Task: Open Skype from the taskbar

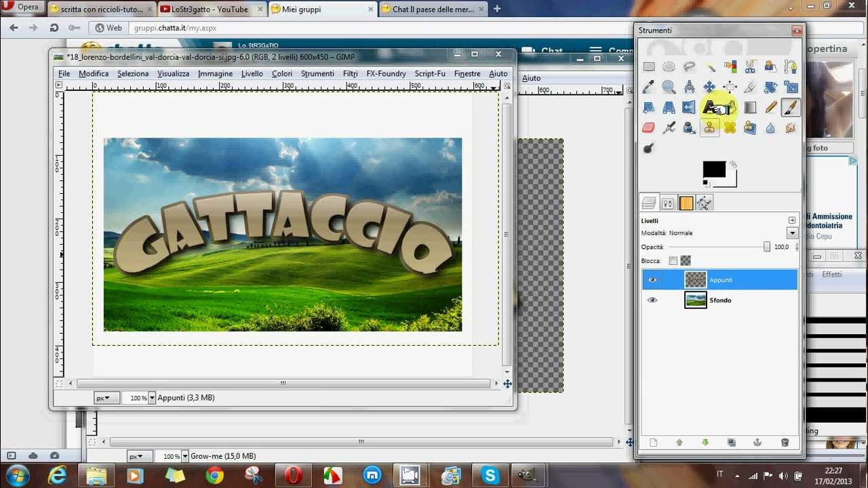Action: pyautogui.click(x=490, y=475)
